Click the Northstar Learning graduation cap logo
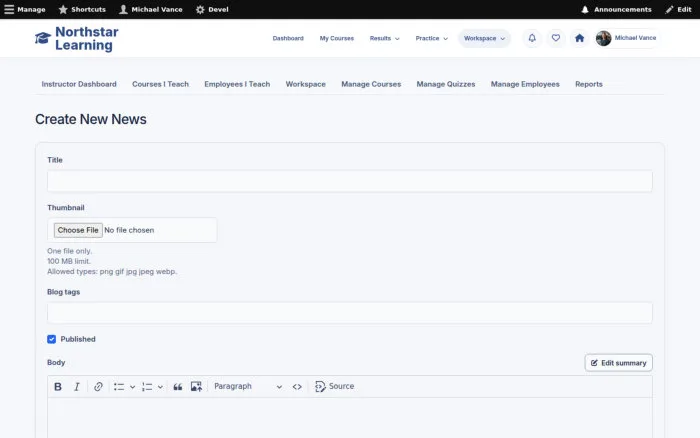Screen dimensions: 700x438 click(x=43, y=38)
